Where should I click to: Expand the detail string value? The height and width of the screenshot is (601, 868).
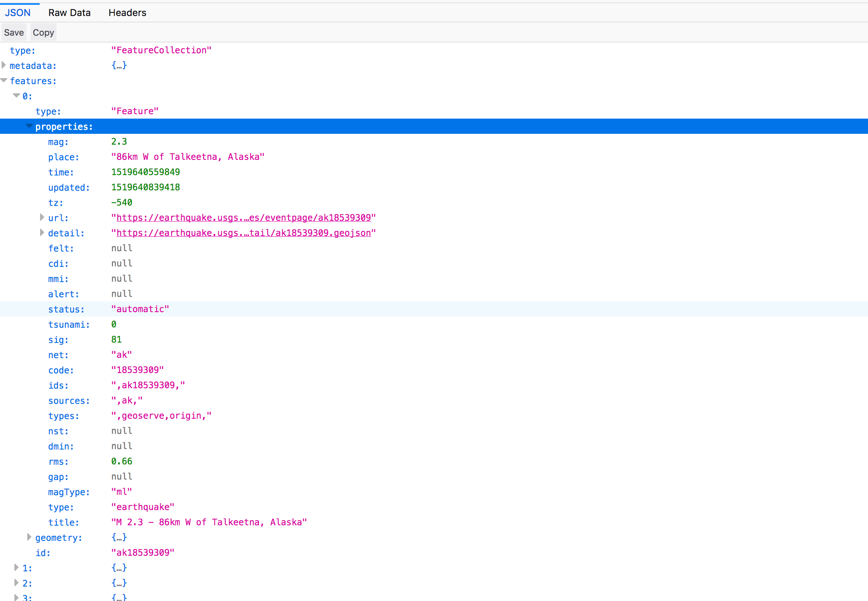pos(42,233)
